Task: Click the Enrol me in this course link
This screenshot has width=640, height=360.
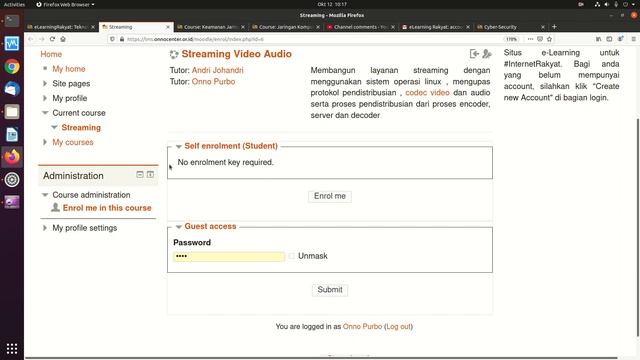Action: (107, 208)
